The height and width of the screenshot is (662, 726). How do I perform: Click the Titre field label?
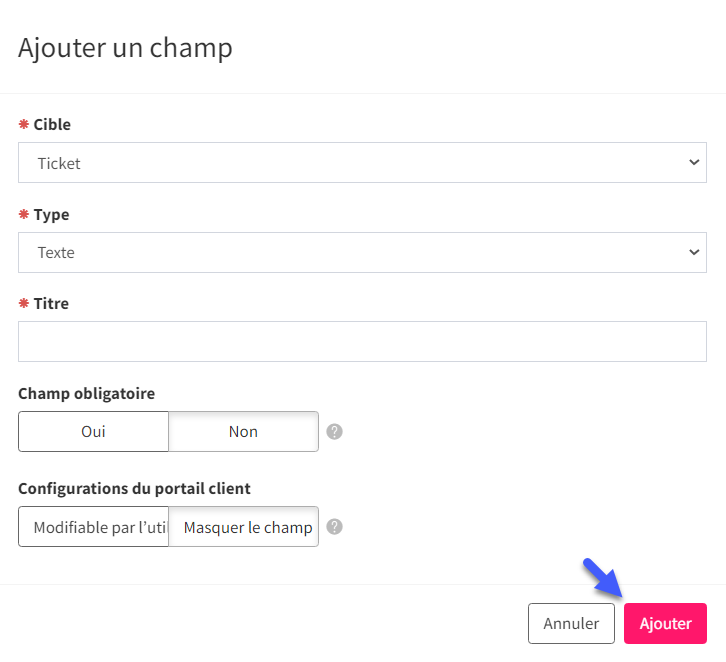tap(51, 304)
